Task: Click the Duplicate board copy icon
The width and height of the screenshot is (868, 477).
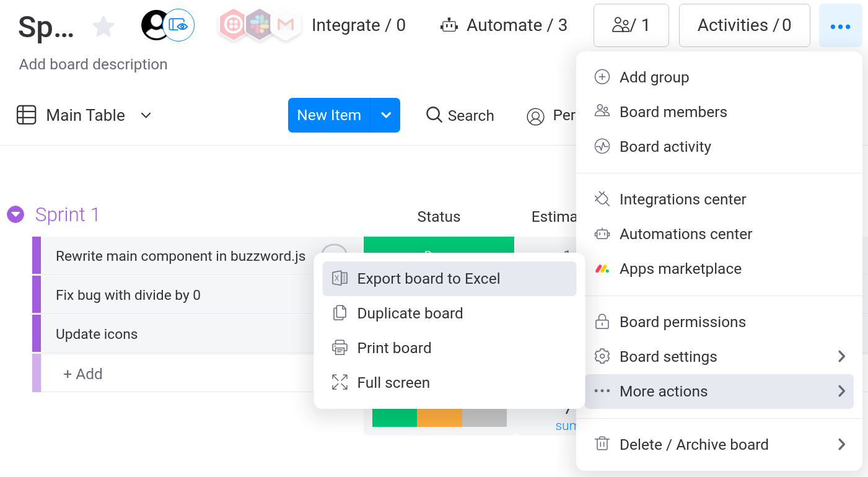Action: (x=340, y=313)
